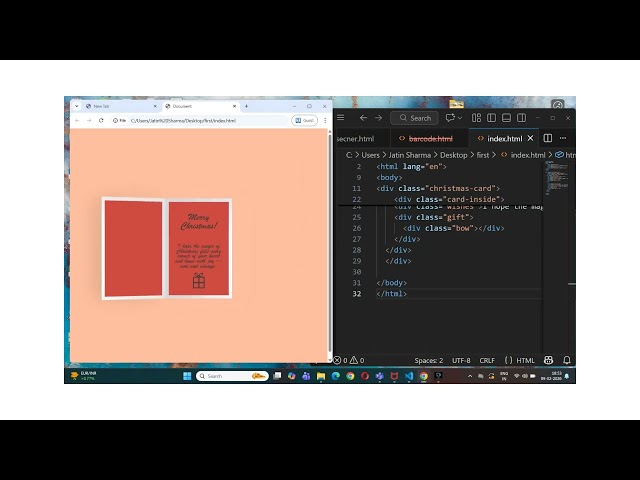
Task: Click the Windows taskbar Search box
Action: tap(232, 376)
